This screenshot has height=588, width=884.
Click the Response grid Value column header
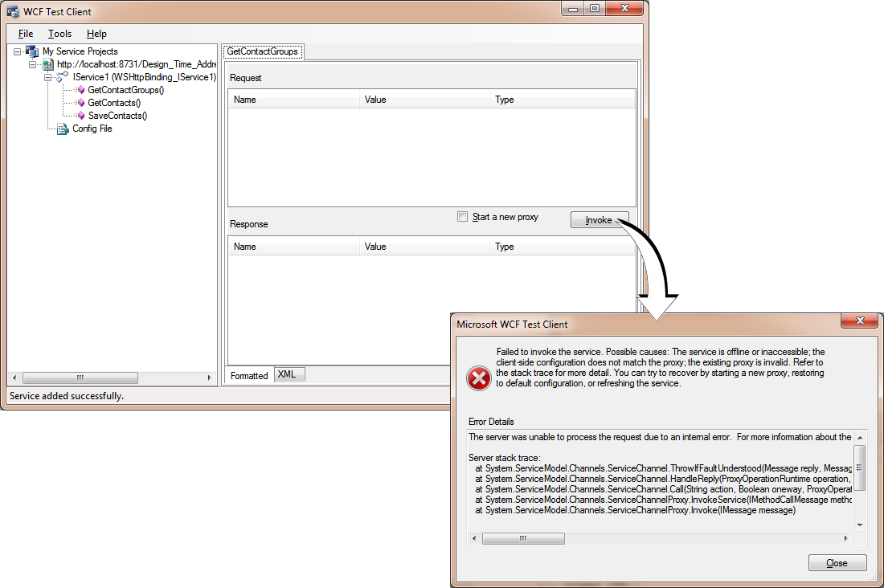[424, 247]
